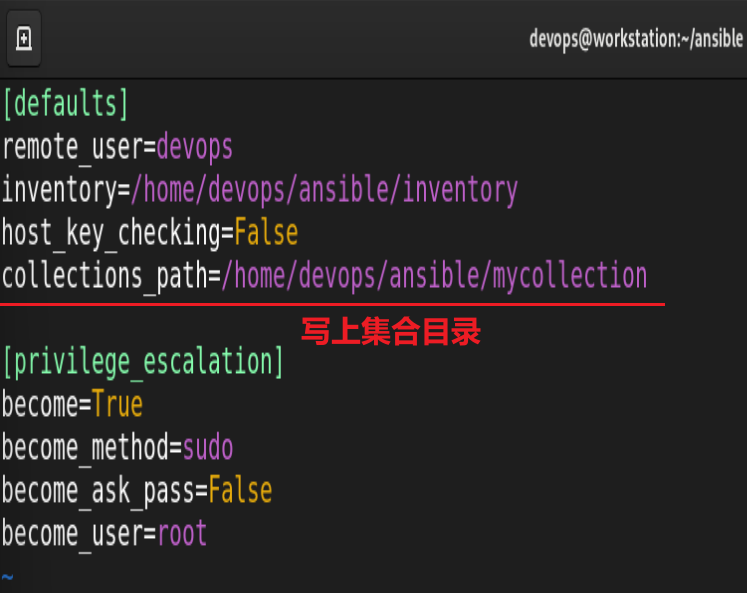Click the /home/devops/ansible/inventory path value
Viewport: 747px width, 593px height.
(324, 191)
